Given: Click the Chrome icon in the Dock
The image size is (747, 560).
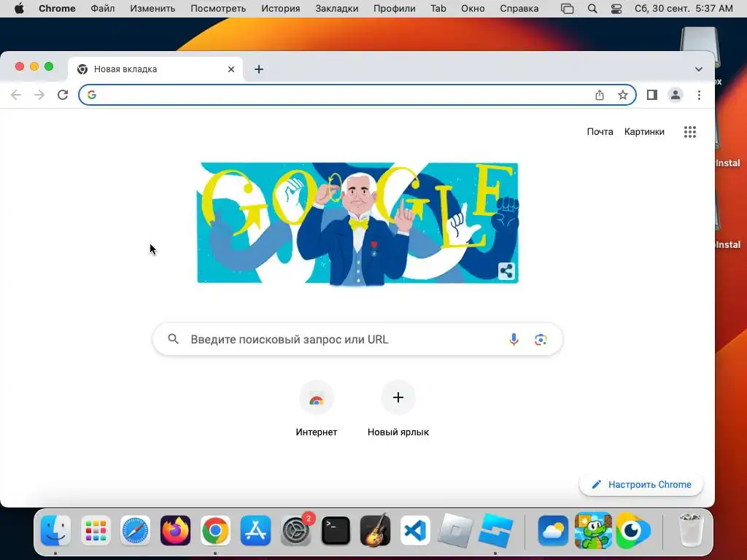Looking at the screenshot, I should click(215, 530).
